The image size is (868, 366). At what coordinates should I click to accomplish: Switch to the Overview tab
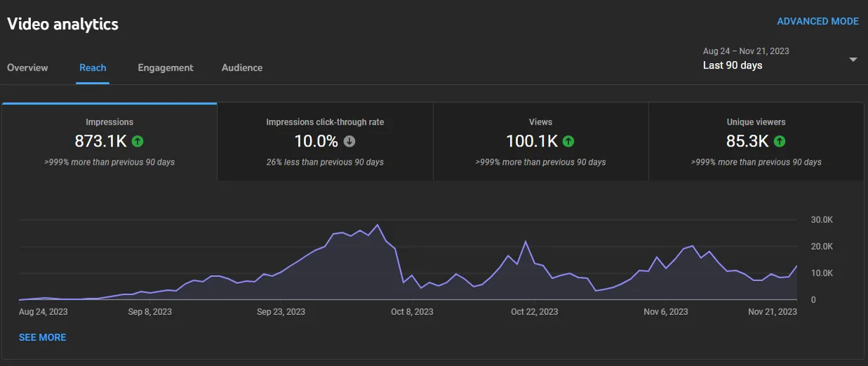(27, 67)
